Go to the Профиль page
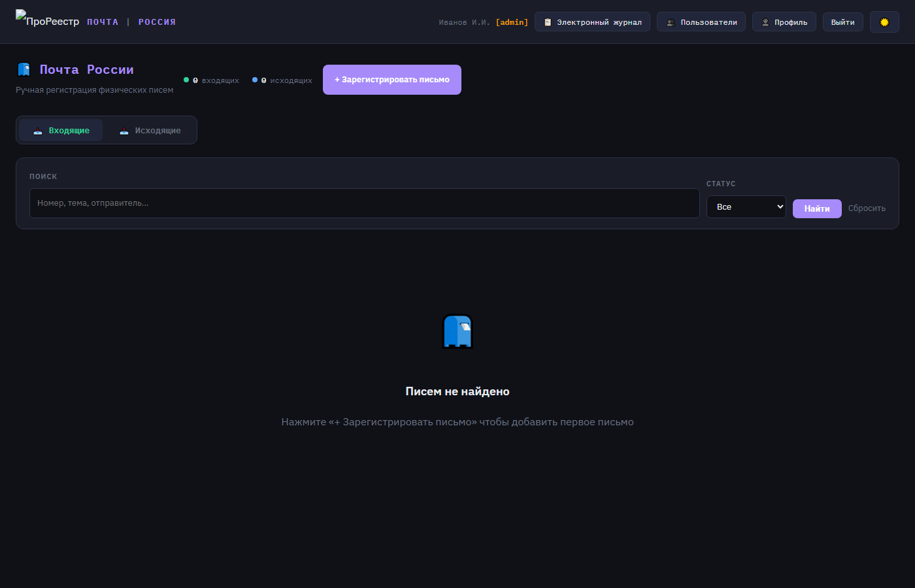The image size is (915, 588). click(784, 22)
